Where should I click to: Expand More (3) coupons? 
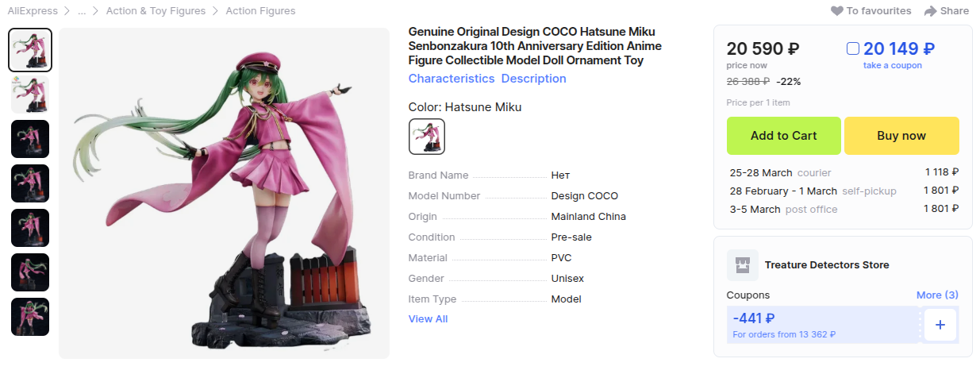[x=937, y=295]
